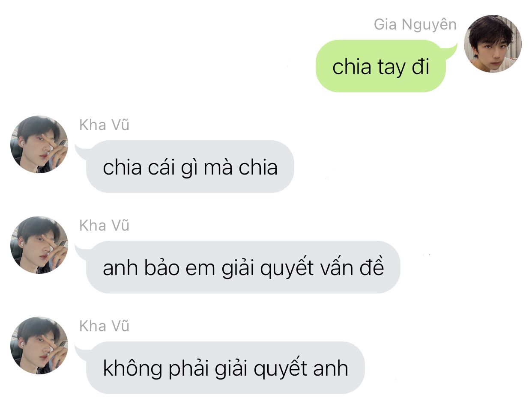View the topmost Kha Vũ hand-over-face avatar

tap(39, 144)
